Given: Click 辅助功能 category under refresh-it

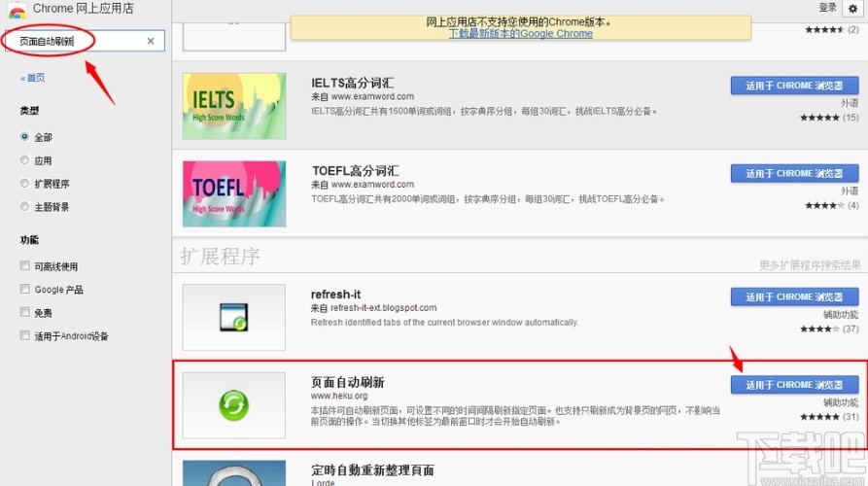Looking at the screenshot, I should click(x=841, y=314).
